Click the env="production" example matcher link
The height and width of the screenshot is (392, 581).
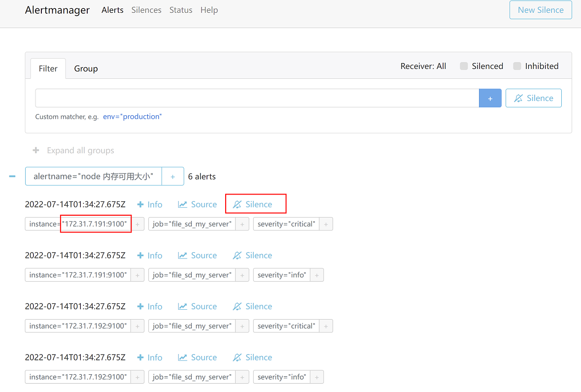pos(132,117)
